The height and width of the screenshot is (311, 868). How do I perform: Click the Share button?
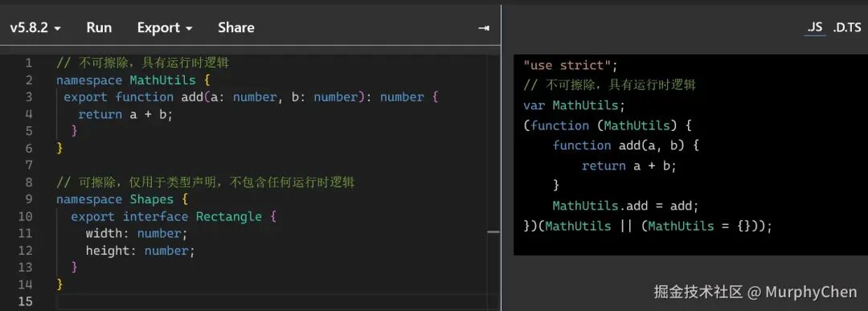235,27
